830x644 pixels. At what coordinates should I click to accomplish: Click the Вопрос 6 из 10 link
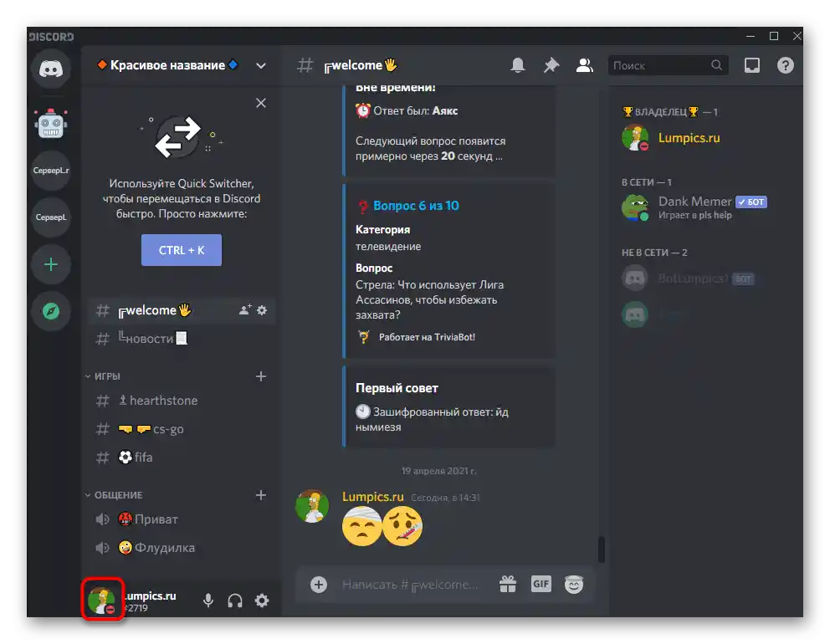[x=416, y=206]
